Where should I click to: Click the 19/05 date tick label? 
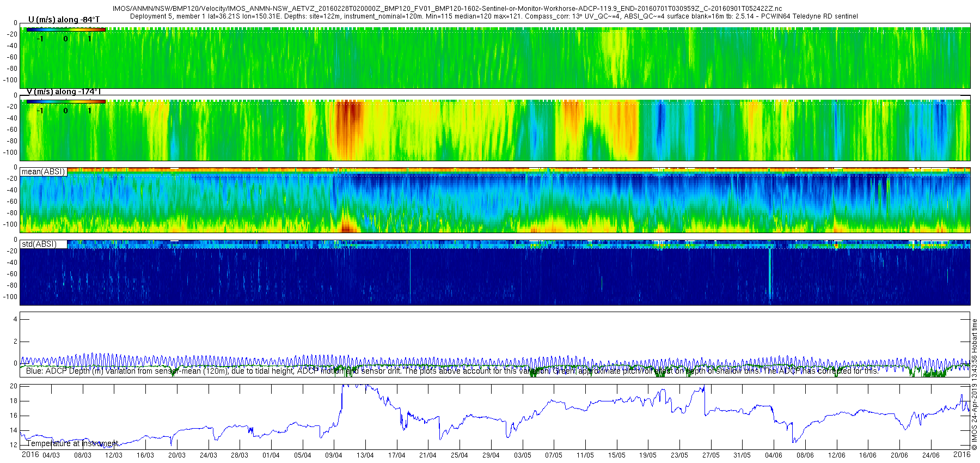point(648,455)
